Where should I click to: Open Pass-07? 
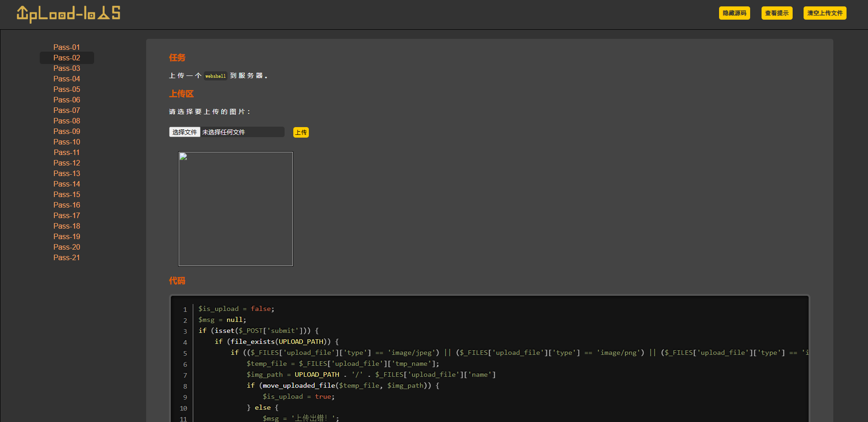pyautogui.click(x=67, y=110)
